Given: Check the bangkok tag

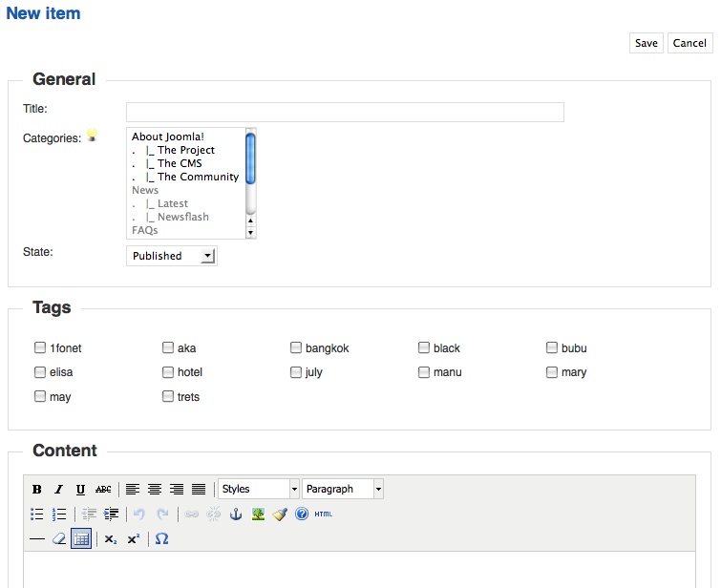Looking at the screenshot, I should point(296,347).
